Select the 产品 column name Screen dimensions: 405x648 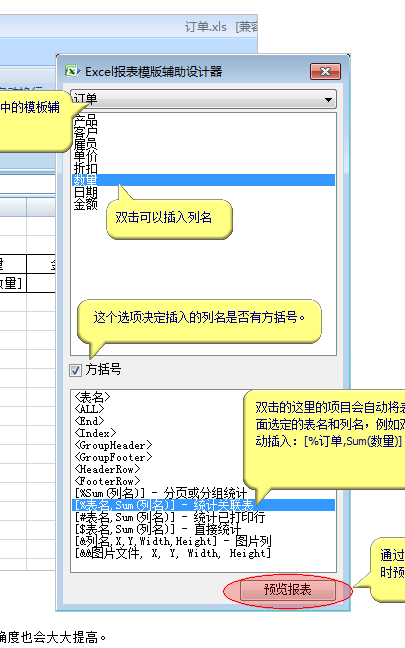(x=86, y=120)
